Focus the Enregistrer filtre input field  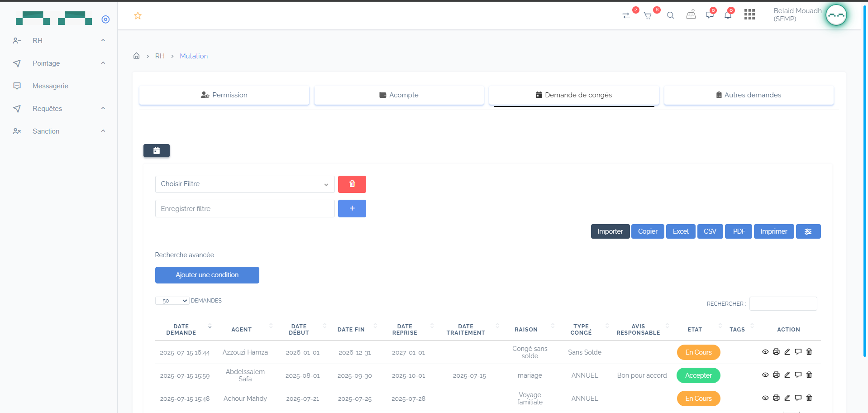point(245,208)
